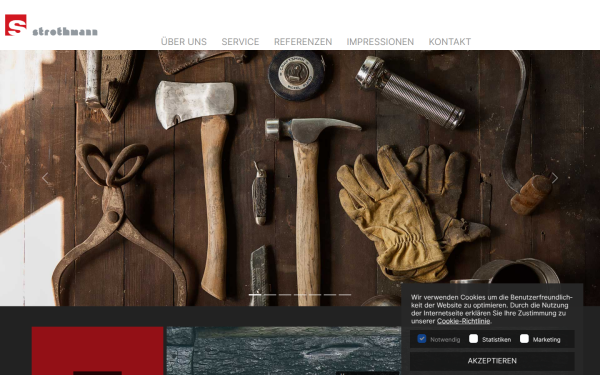600x375 pixels.
Task: Enable the Marketing cookie checkbox
Action: click(524, 339)
